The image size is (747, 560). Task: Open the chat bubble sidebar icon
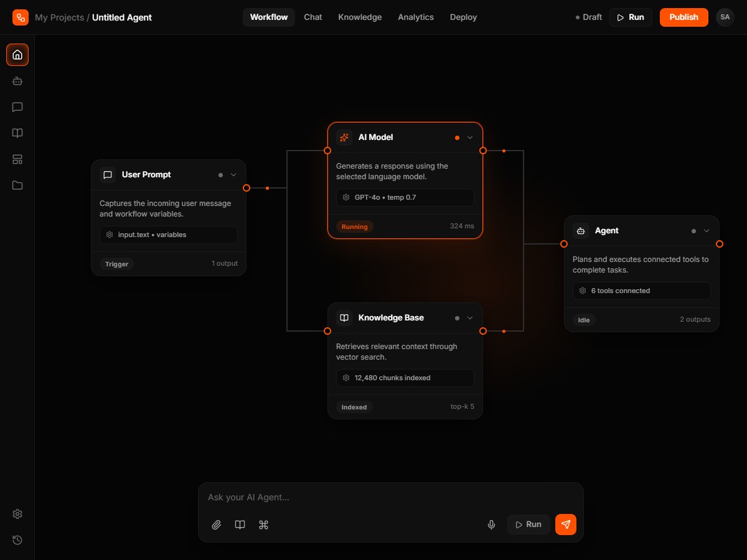[x=17, y=107]
